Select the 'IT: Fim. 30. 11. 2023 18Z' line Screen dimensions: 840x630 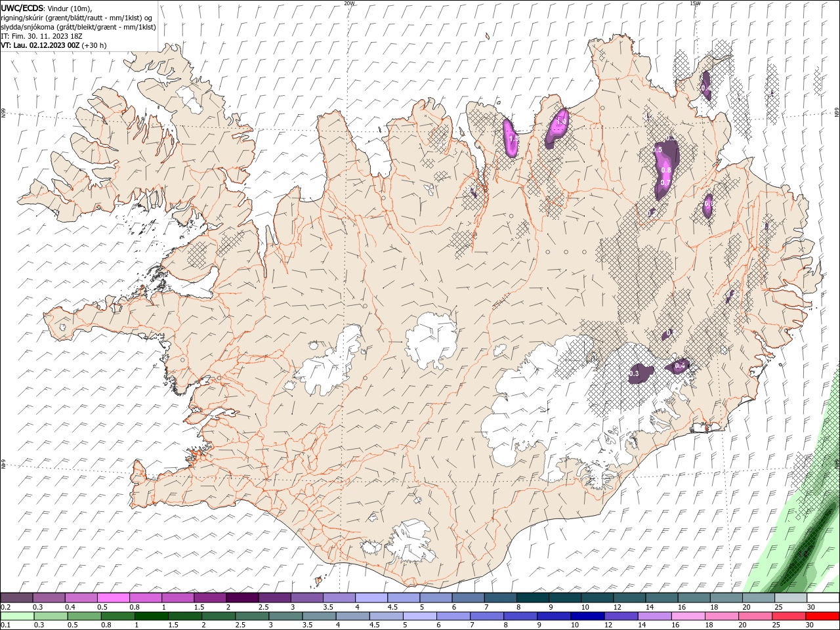point(41,36)
